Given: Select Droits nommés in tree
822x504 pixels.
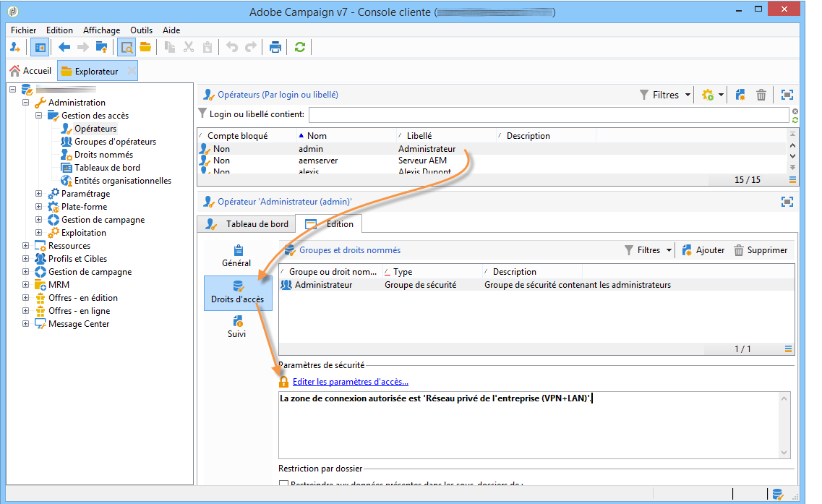Looking at the screenshot, I should 103,155.
